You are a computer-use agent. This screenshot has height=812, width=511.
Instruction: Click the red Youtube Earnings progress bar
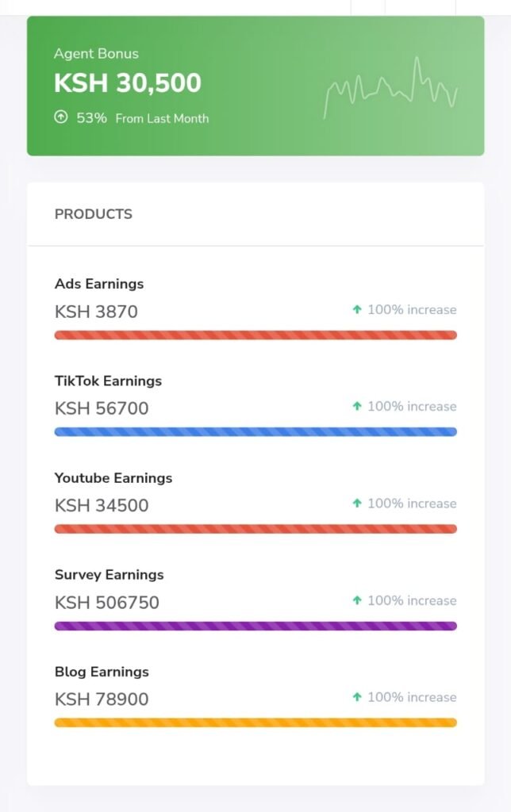255,529
